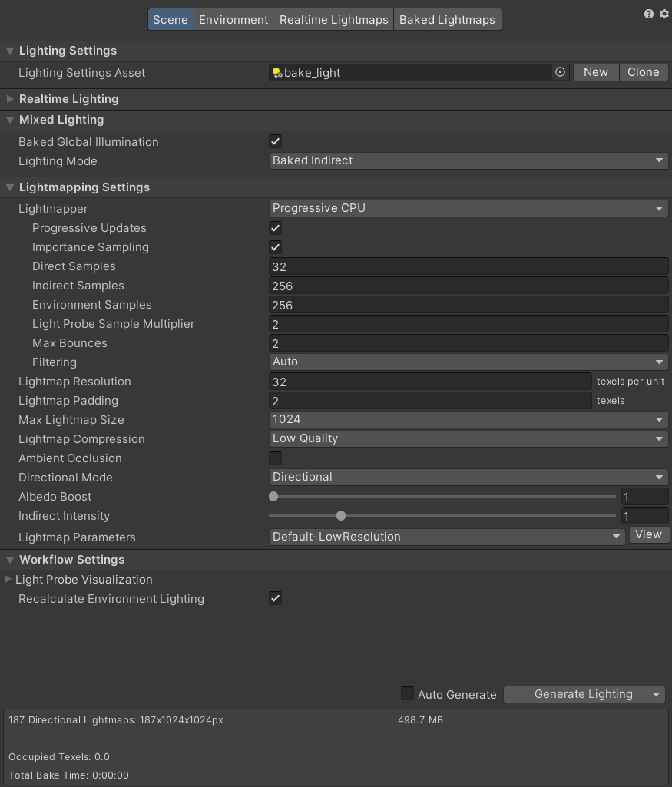Clone the lighting settings asset
The image size is (672, 787).
pos(644,72)
